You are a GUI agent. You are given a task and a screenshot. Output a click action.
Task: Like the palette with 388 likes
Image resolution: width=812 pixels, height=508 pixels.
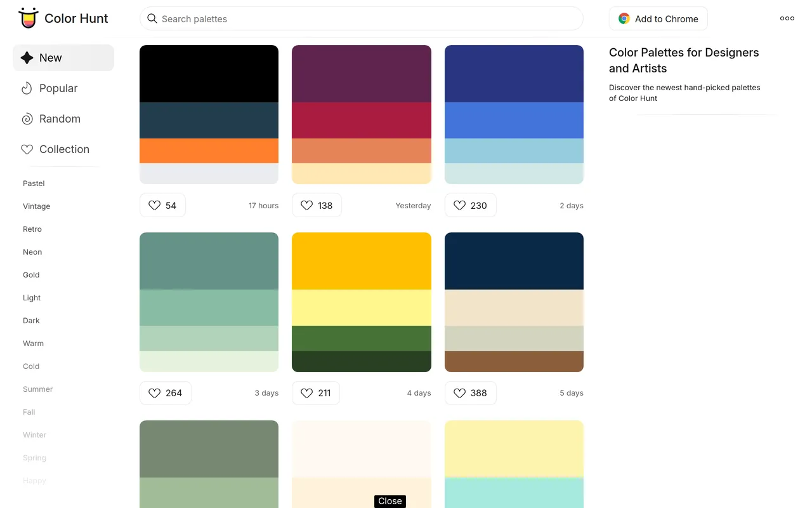tap(470, 393)
